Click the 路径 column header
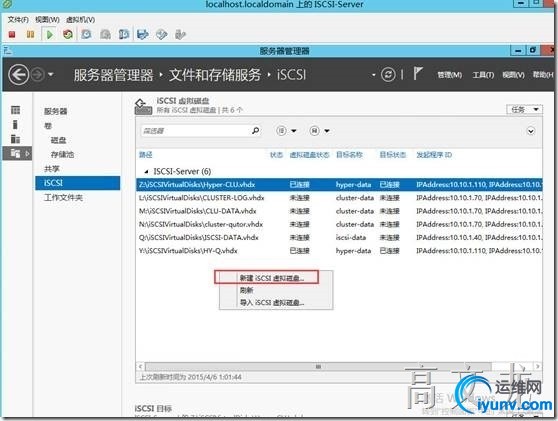 click(x=146, y=155)
